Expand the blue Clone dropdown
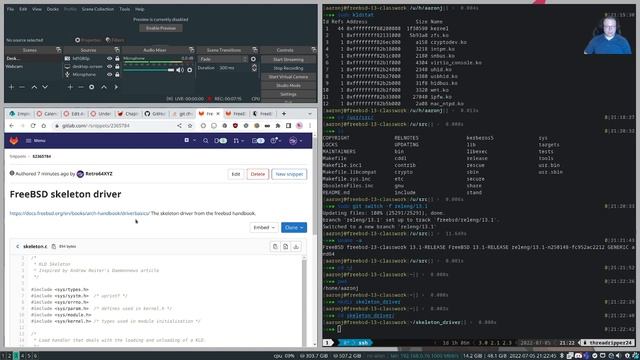640x360 pixels. click(293, 227)
